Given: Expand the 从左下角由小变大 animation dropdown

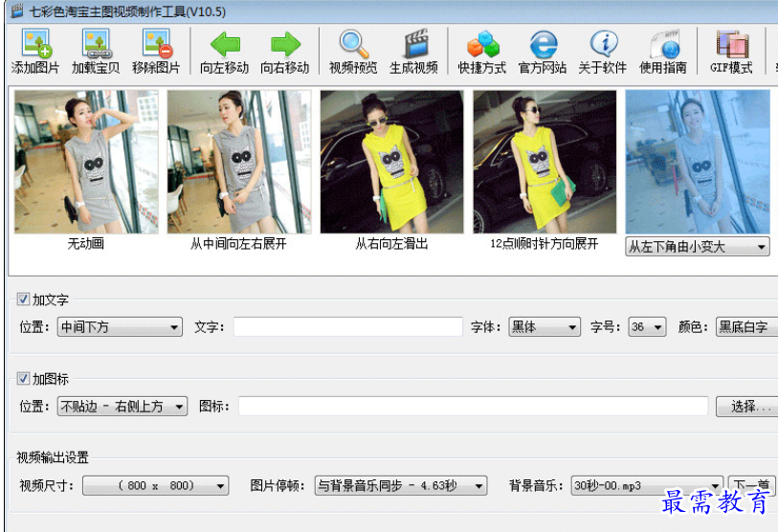Looking at the screenshot, I should click(698, 247).
